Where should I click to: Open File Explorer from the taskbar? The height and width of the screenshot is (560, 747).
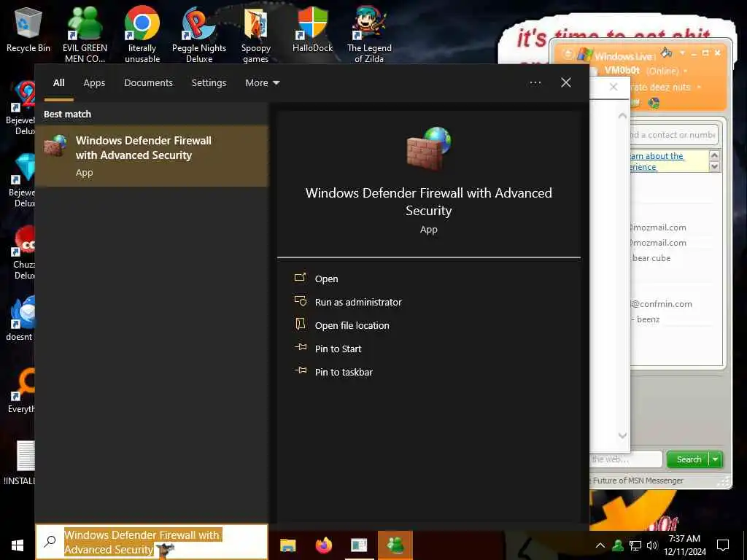(287, 545)
